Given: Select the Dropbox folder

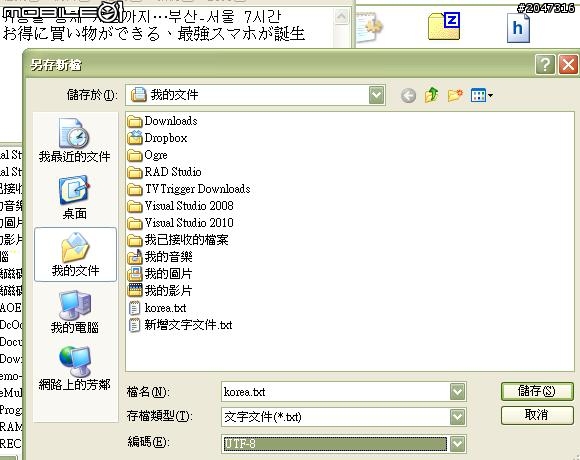Looking at the screenshot, I should (x=157, y=138).
